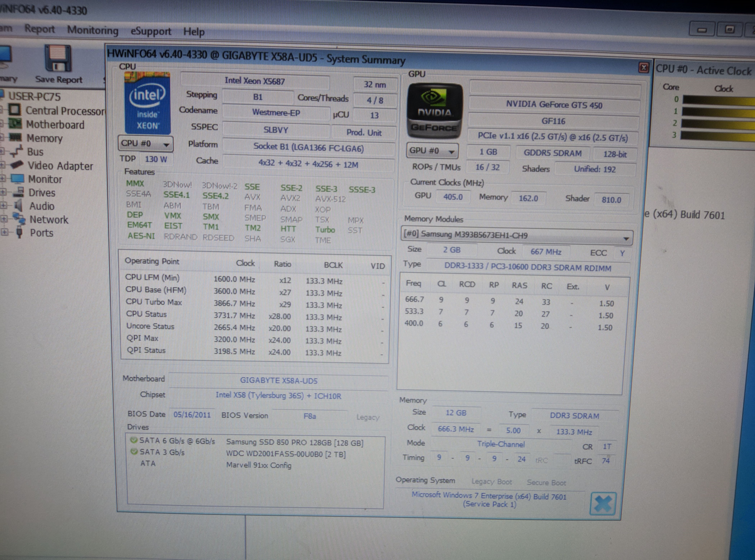Open the eSupport menu

pyautogui.click(x=151, y=31)
